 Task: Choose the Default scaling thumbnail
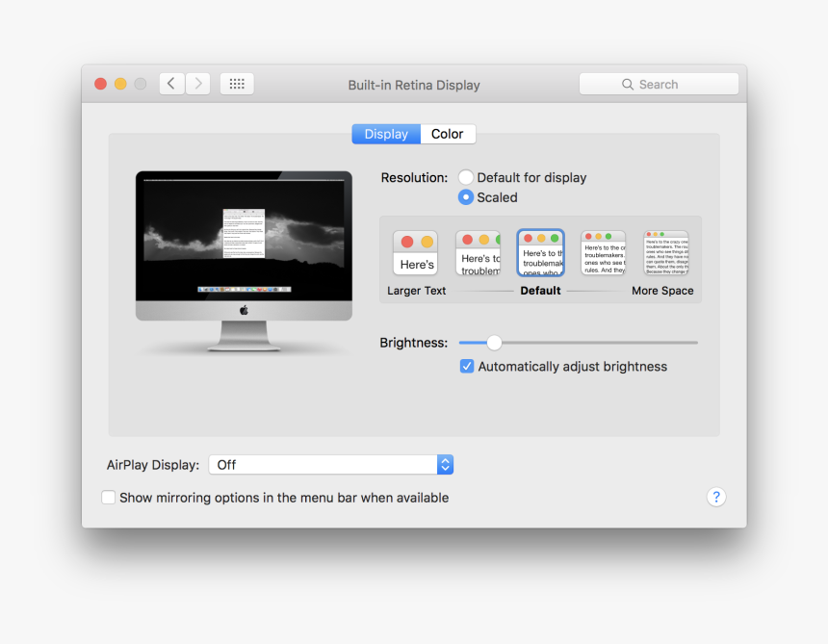coord(541,253)
